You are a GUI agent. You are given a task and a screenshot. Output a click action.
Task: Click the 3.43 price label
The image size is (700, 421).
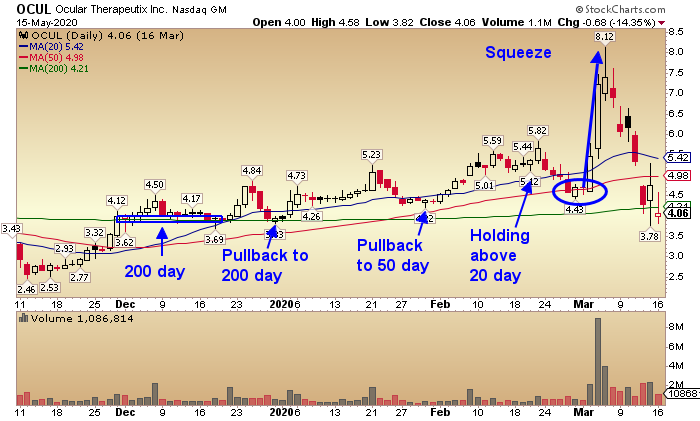click(x=11, y=229)
